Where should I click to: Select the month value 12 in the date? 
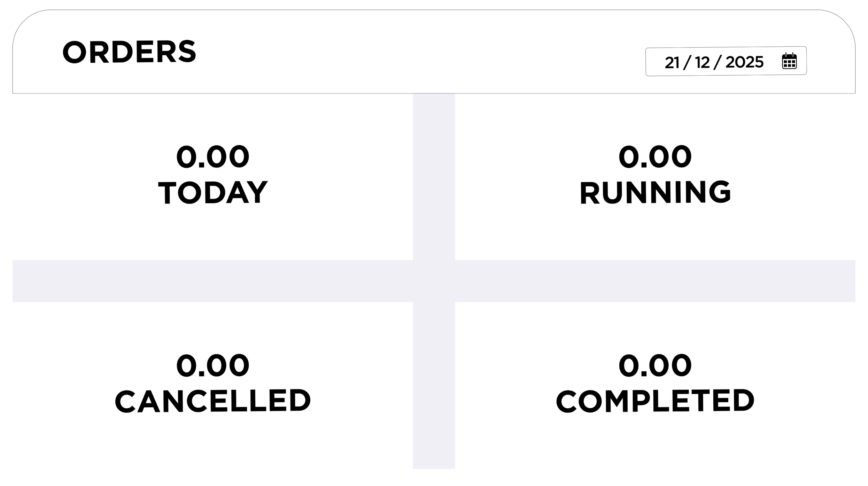point(702,62)
